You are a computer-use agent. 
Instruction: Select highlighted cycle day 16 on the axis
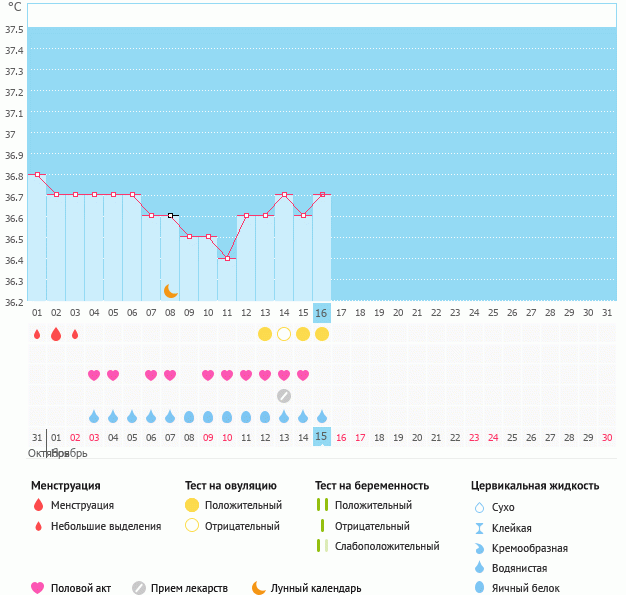point(322,312)
